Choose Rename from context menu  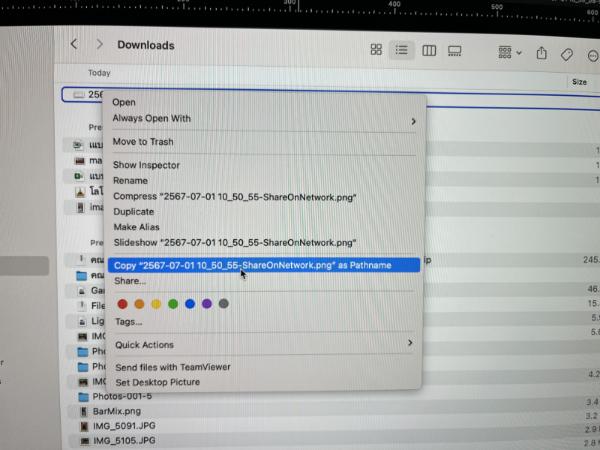[130, 181]
